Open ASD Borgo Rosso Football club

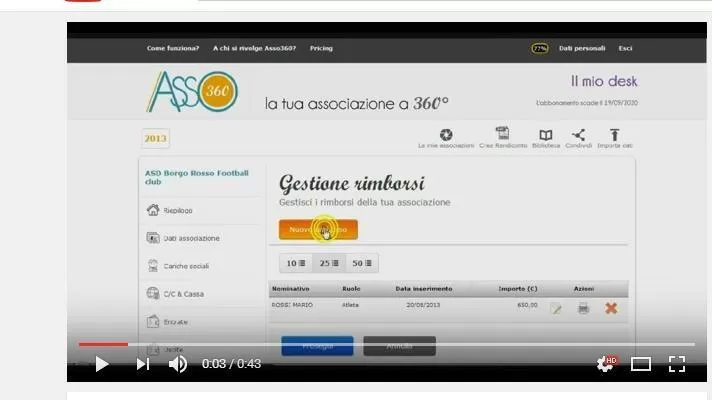click(197, 177)
